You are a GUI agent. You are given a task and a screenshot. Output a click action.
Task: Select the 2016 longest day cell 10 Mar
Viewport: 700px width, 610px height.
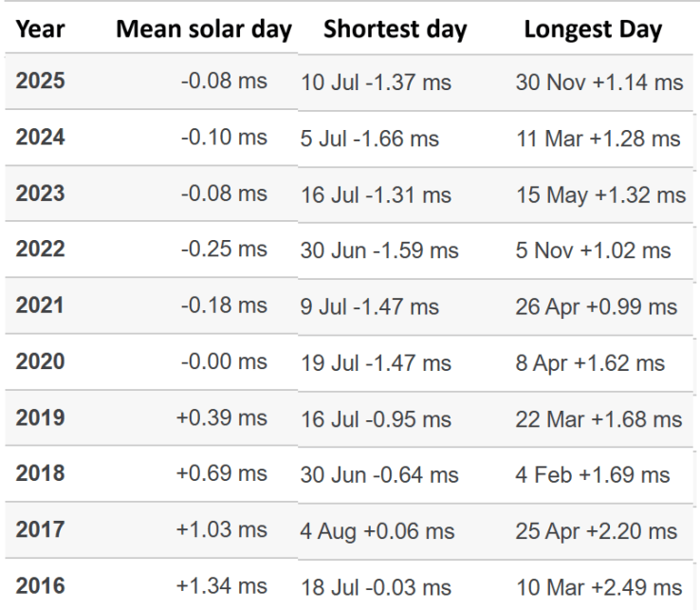[x=599, y=588]
